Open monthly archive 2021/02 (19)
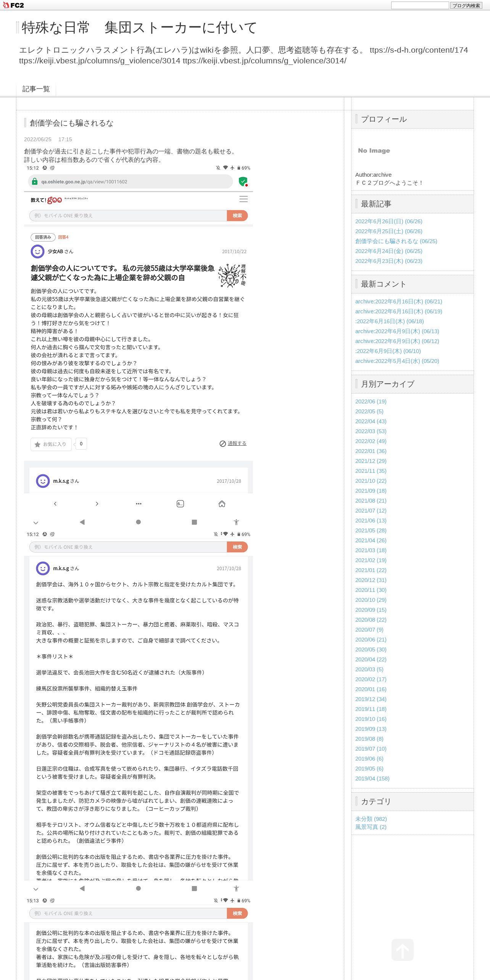Viewport: 490px width, 980px height. 371,560
